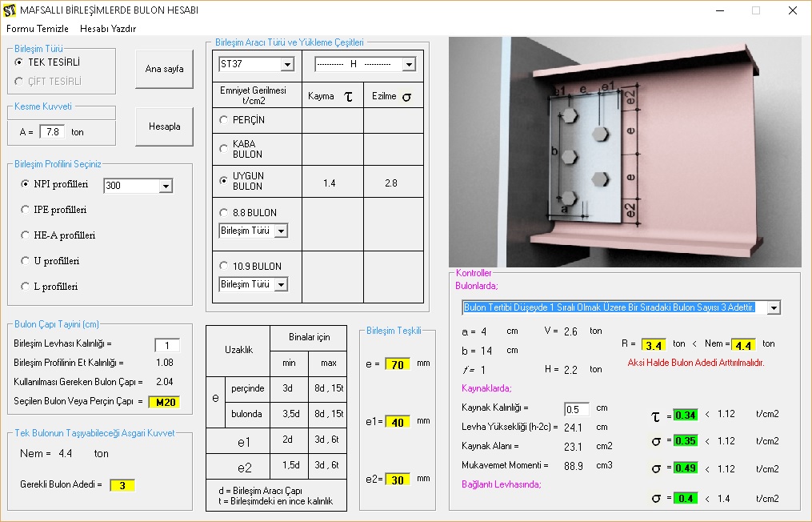This screenshot has width=812, height=522.
Task: Click the ST application icon in title bar
Action: click(x=10, y=10)
